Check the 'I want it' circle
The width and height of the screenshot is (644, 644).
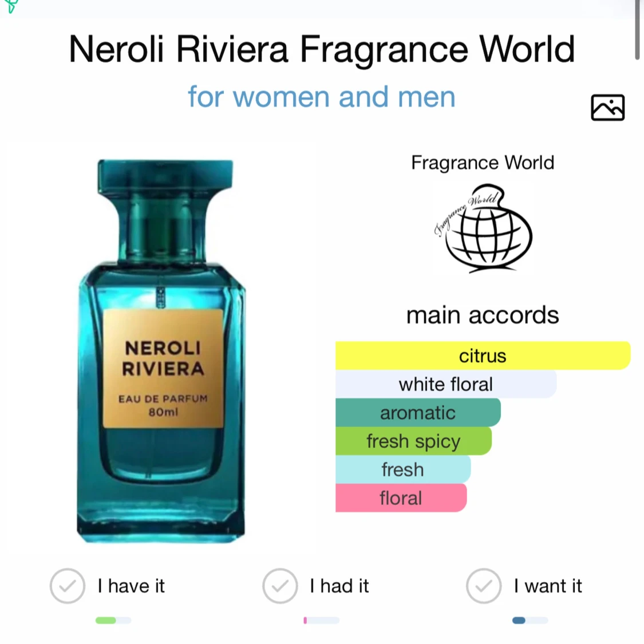[x=484, y=586]
